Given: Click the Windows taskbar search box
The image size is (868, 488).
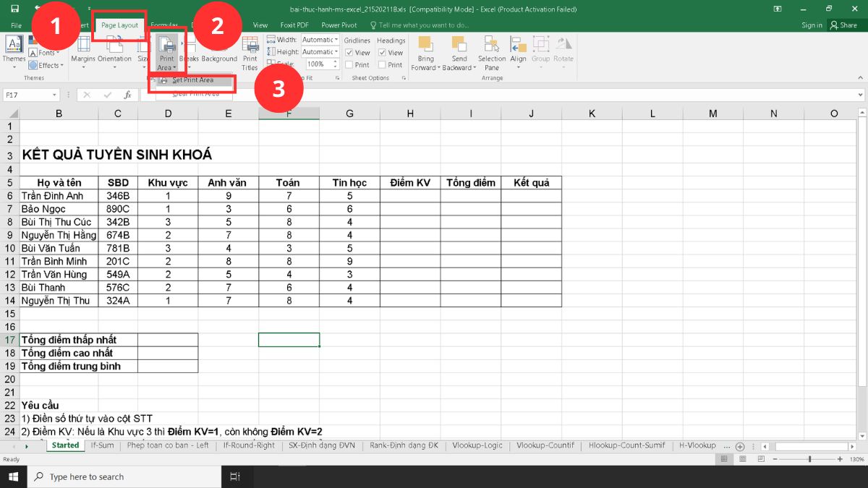Looking at the screenshot, I should coord(124,476).
